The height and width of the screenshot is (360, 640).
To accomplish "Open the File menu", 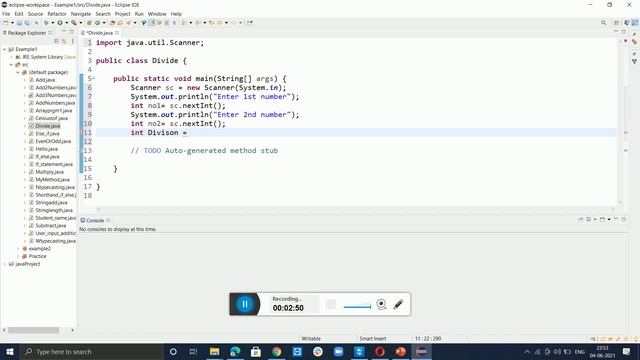I will (6, 14).
